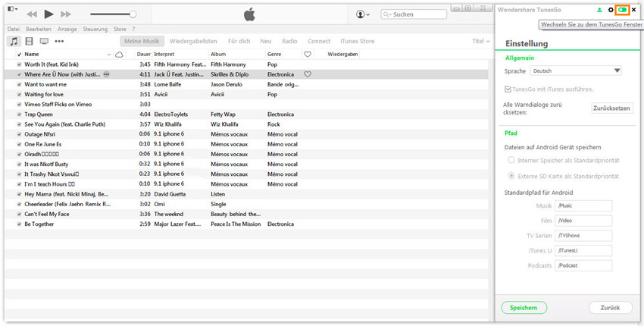Skip back to previous track
Screen dimensions: 644x326
click(x=32, y=14)
